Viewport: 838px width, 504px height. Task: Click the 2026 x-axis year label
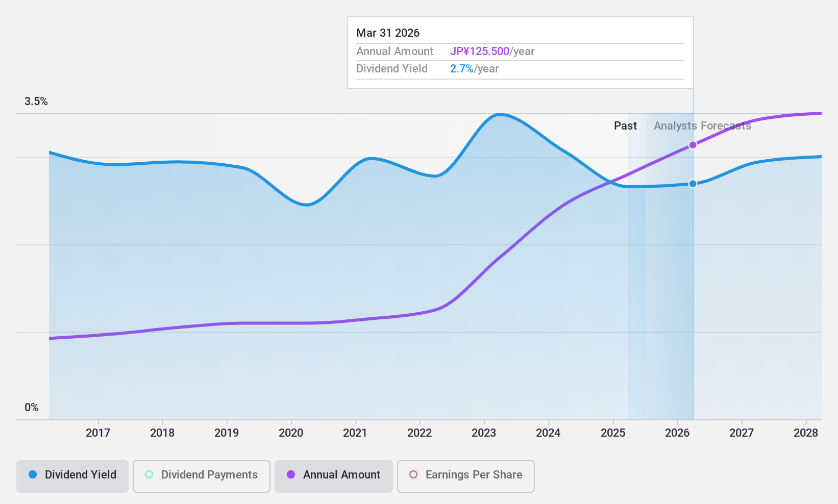tap(677, 433)
